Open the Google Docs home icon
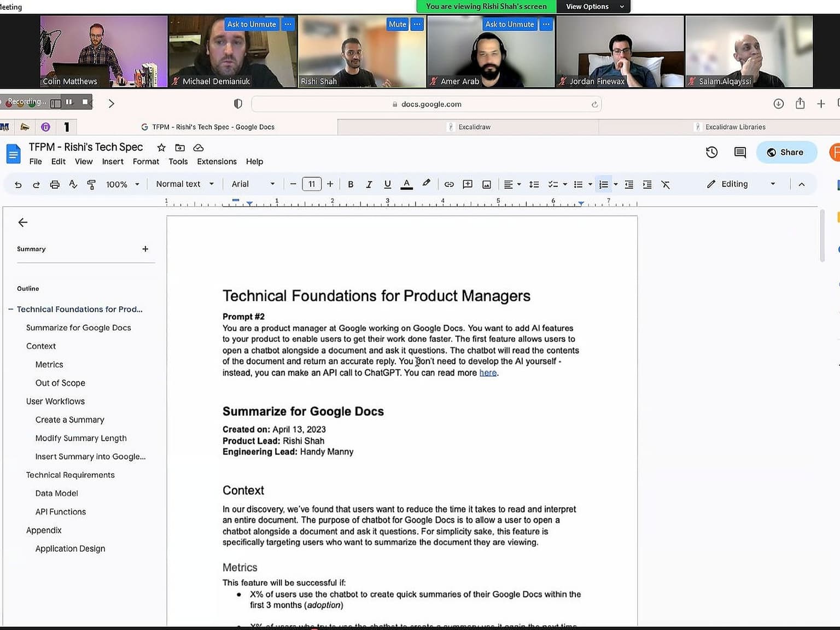 pos(13,153)
